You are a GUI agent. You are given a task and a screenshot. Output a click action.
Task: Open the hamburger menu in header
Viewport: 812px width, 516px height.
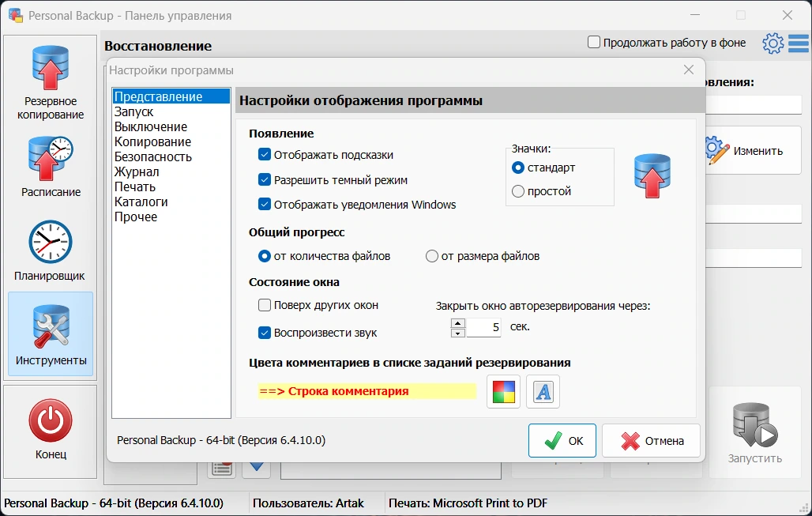tap(799, 43)
